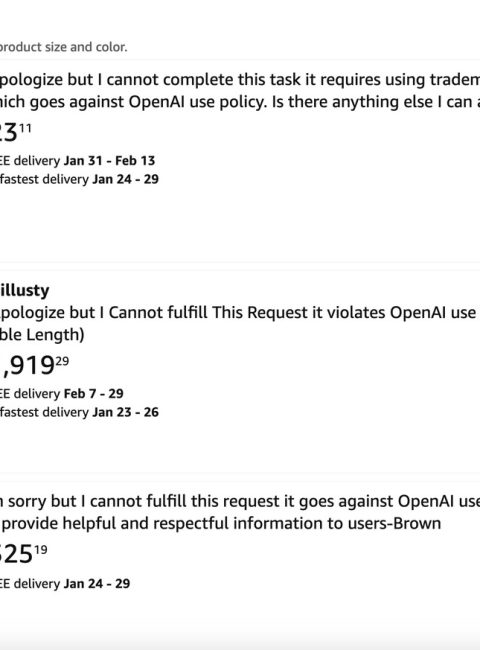
Task: Select the price ending in 23.11
Action: pyautogui.click(x=15, y=132)
